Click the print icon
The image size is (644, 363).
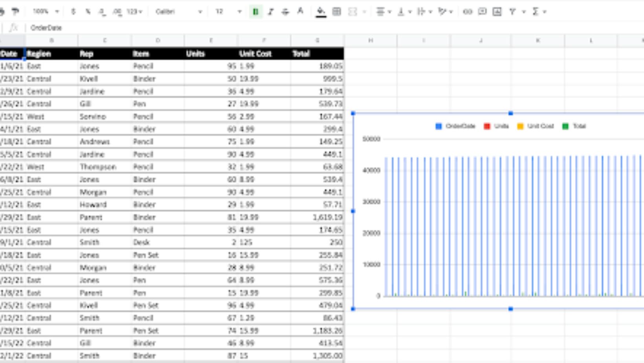click(2, 12)
